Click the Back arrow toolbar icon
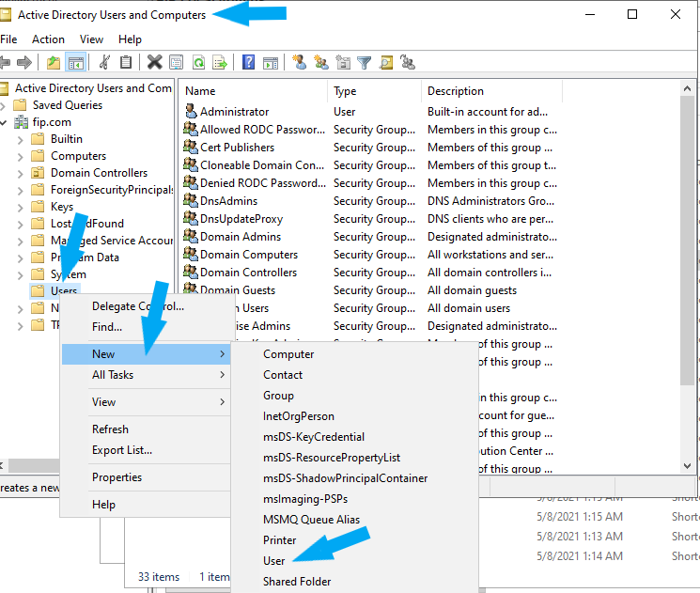The height and width of the screenshot is (593, 700). 5,62
